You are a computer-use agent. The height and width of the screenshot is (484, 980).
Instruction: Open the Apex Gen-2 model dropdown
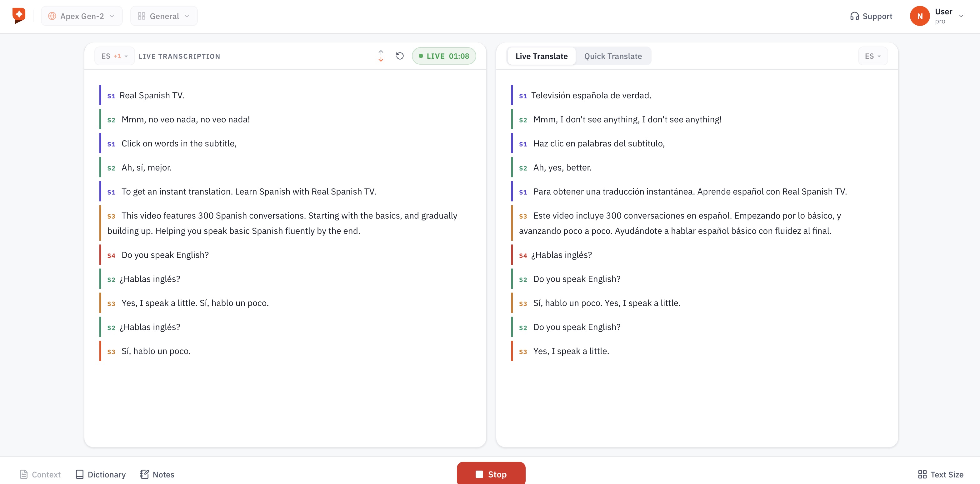pos(82,16)
